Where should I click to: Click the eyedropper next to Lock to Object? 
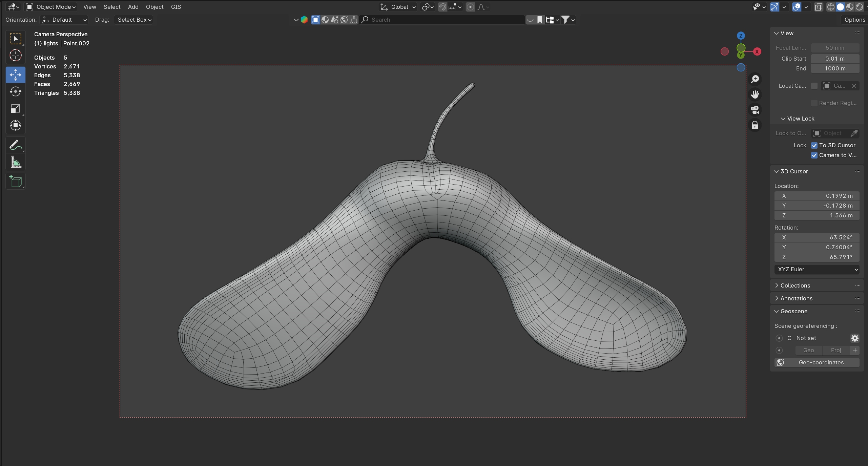click(x=854, y=133)
